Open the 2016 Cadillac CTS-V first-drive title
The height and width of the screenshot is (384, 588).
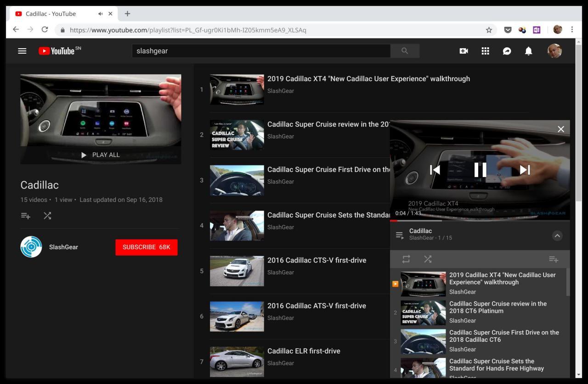[x=317, y=260]
